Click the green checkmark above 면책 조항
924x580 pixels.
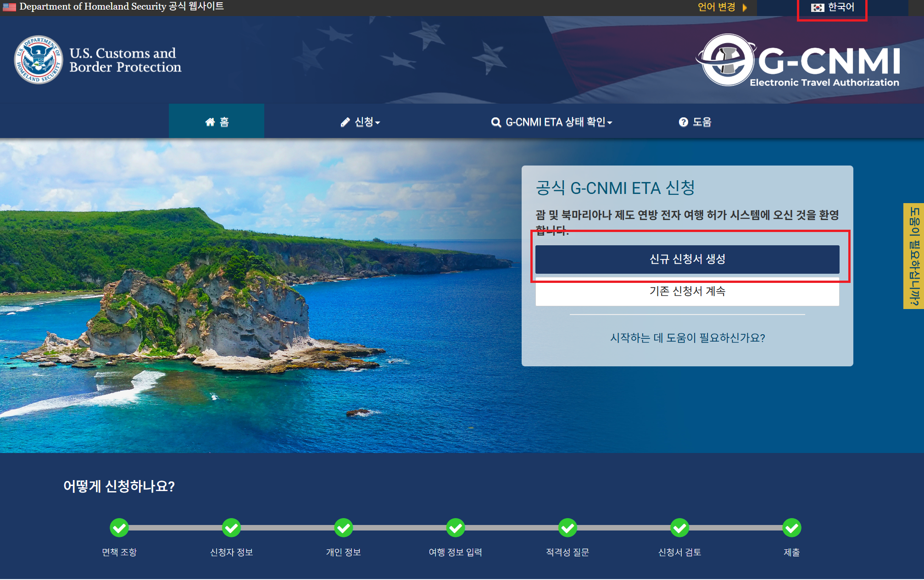pyautogui.click(x=119, y=528)
